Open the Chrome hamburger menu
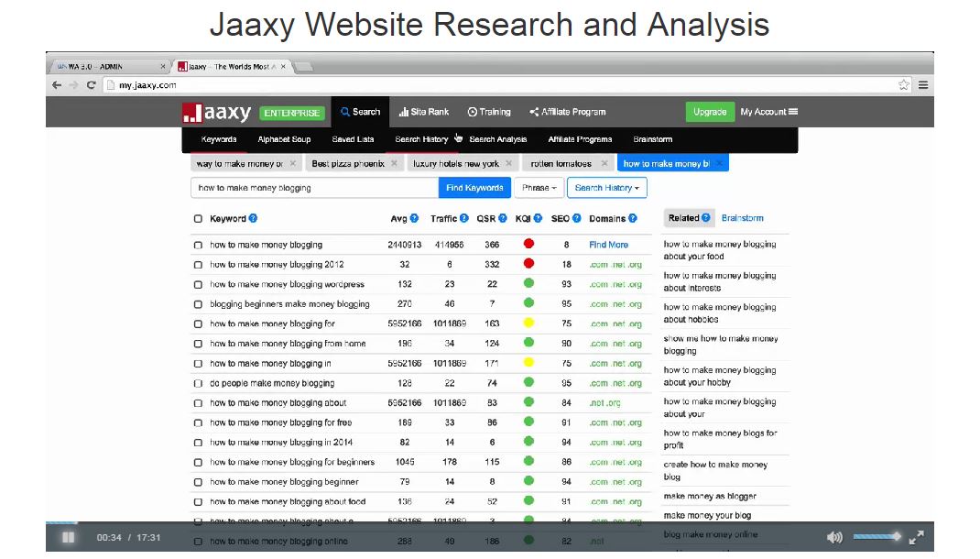 pyautogui.click(x=923, y=85)
